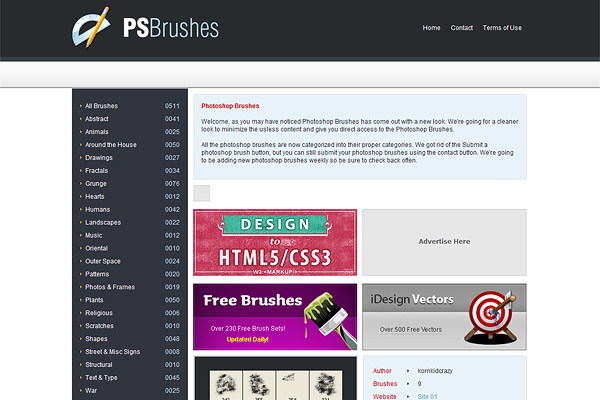Follow the Site 01 website link
The width and height of the screenshot is (600, 400).
tap(427, 397)
